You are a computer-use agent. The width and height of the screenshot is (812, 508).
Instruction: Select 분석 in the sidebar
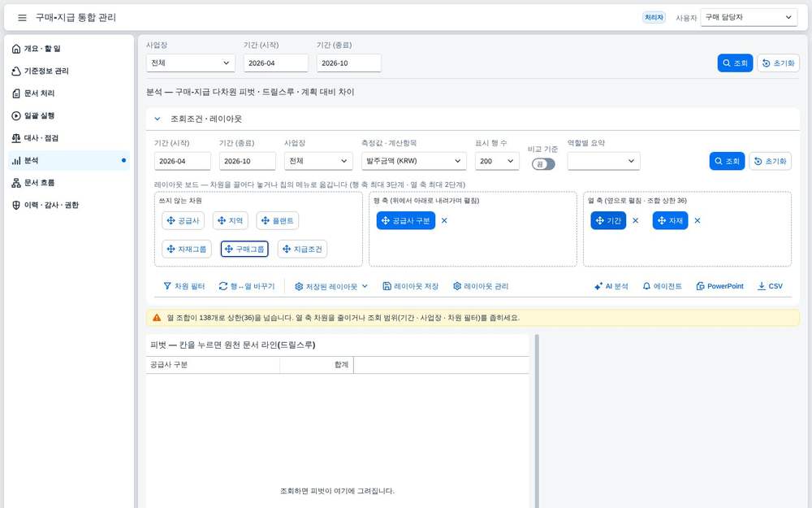(69, 160)
